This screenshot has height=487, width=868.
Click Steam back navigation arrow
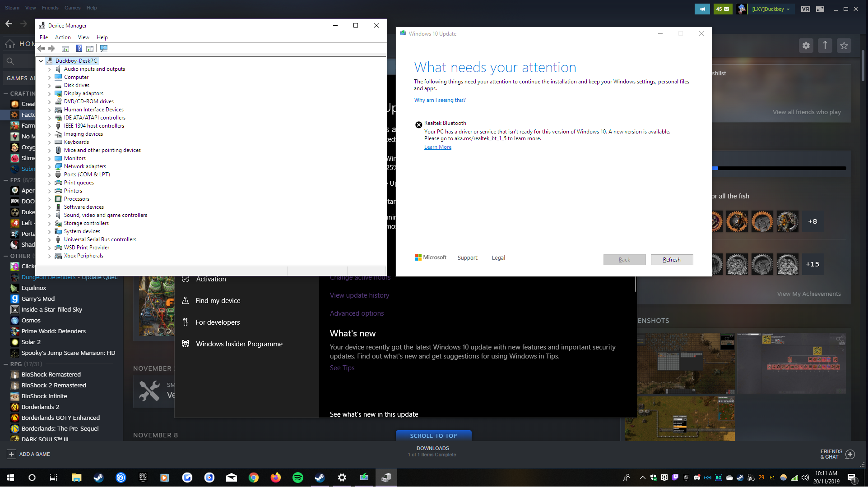[x=9, y=23]
